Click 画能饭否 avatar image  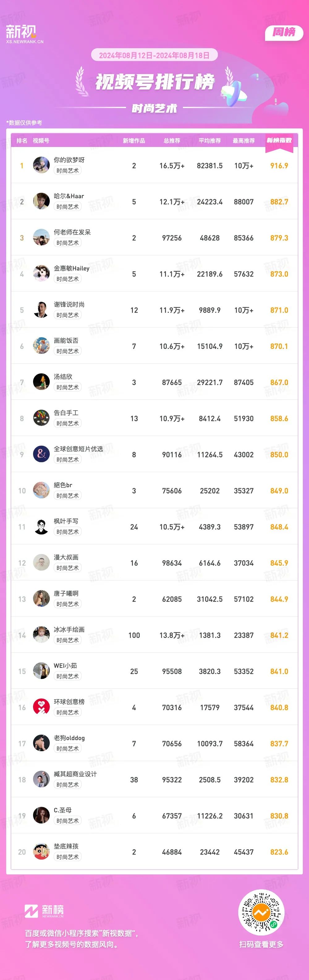pos(41,346)
